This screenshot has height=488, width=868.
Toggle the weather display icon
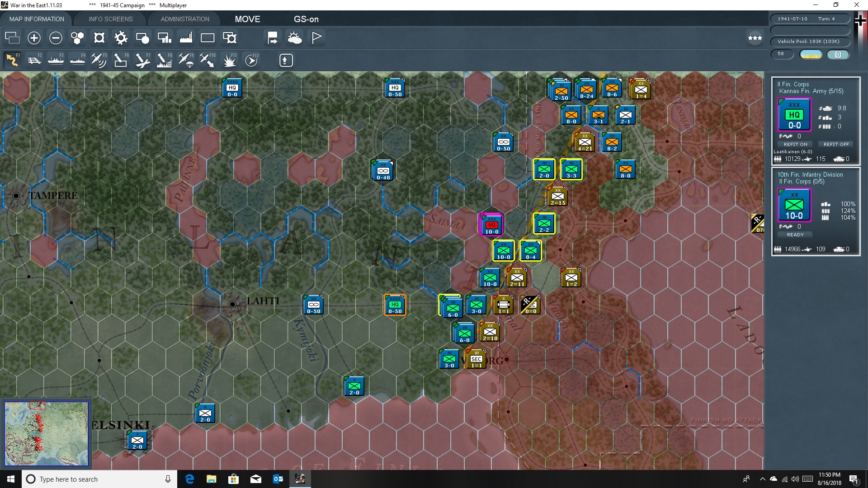(x=295, y=38)
